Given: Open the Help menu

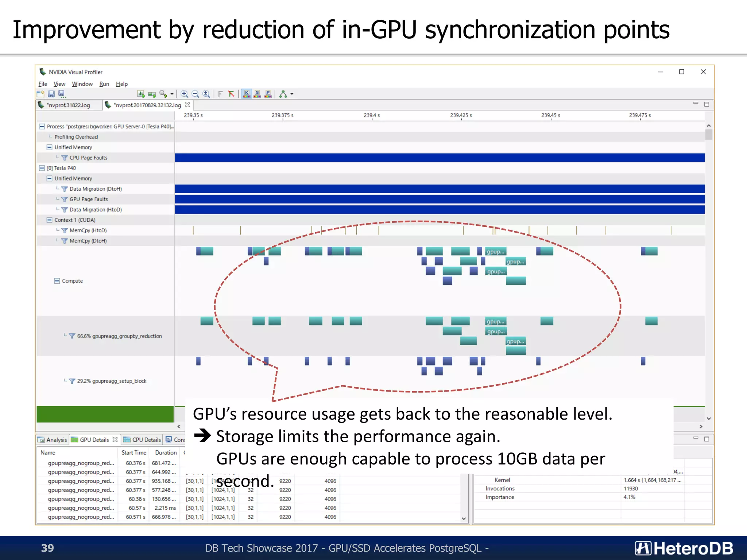Looking at the screenshot, I should click(122, 84).
